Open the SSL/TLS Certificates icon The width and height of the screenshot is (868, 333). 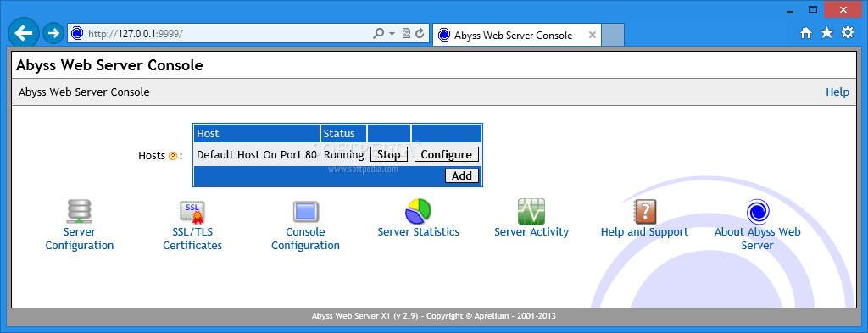pyautogui.click(x=192, y=211)
